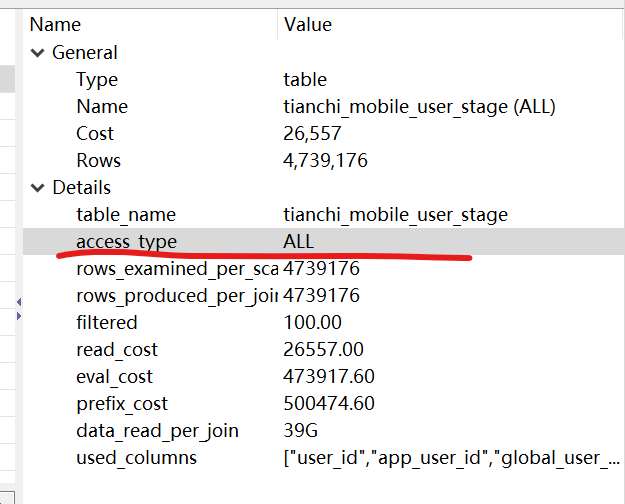This screenshot has height=504, width=625.
Task: Collapse the Details section chevron
Action: click(37, 188)
